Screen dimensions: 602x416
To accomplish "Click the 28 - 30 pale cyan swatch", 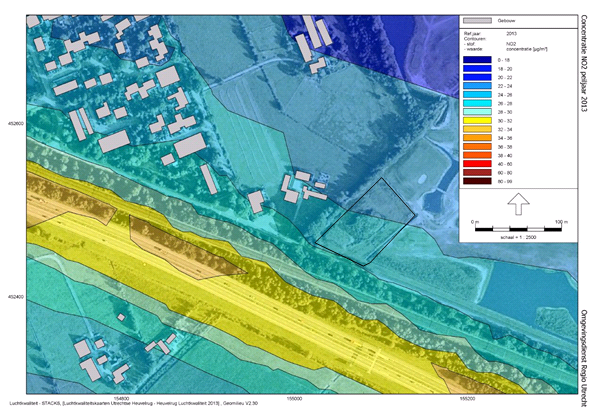I will (x=477, y=112).
